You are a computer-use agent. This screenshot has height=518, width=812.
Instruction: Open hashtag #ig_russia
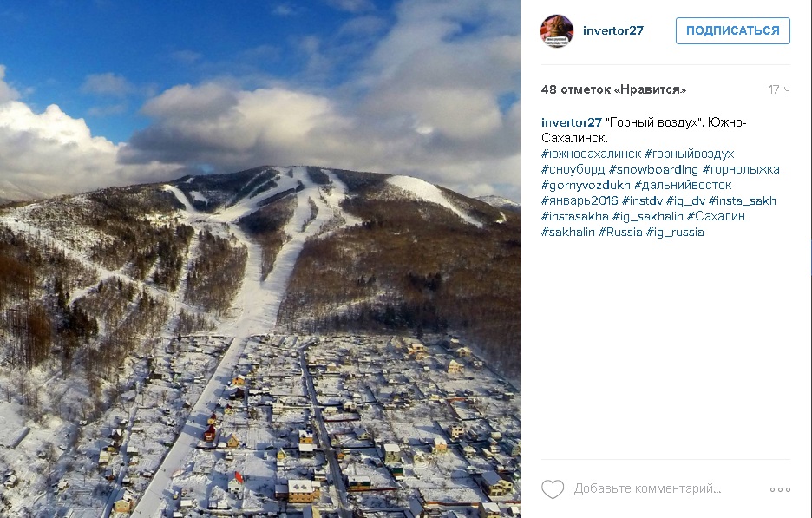point(675,232)
